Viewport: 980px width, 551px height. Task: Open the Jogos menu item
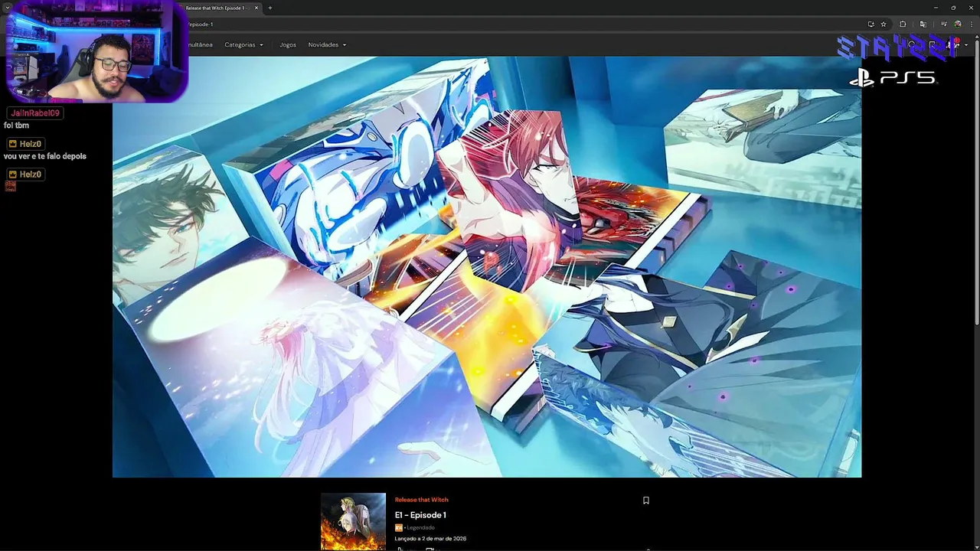288,44
